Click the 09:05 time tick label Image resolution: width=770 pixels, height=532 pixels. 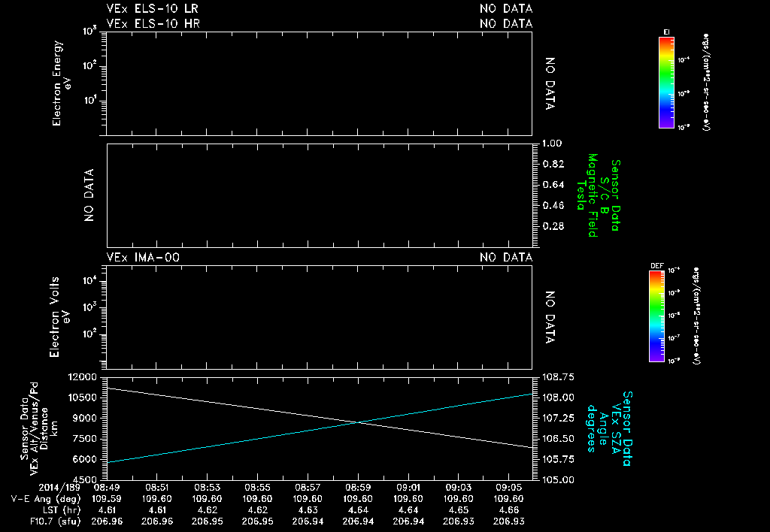pos(508,488)
